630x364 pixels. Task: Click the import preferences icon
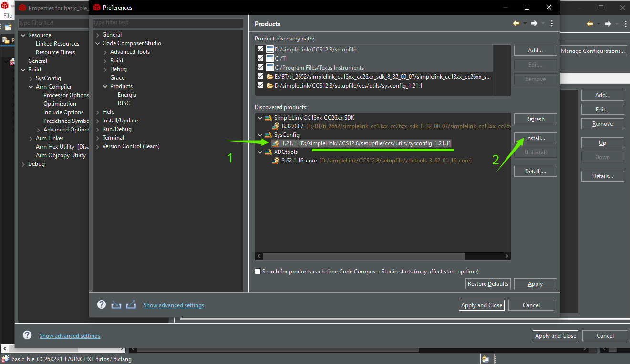(x=116, y=305)
